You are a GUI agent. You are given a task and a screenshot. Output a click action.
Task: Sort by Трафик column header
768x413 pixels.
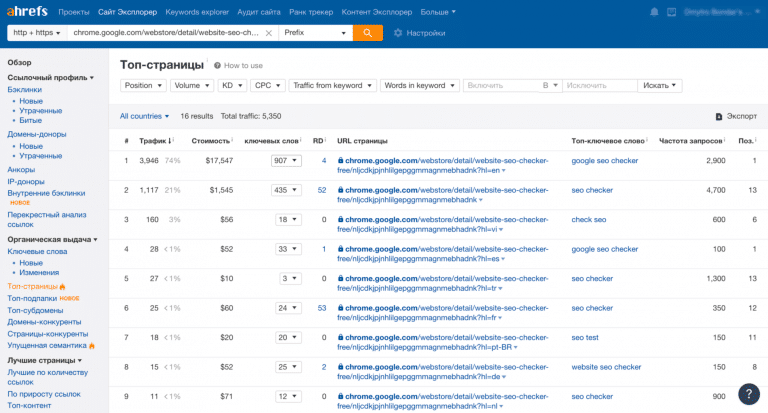[x=155, y=141]
